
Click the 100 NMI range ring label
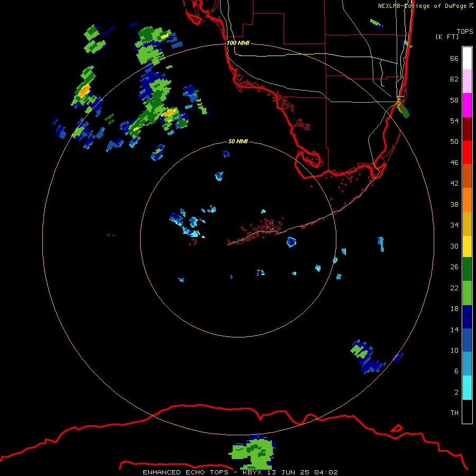(238, 43)
